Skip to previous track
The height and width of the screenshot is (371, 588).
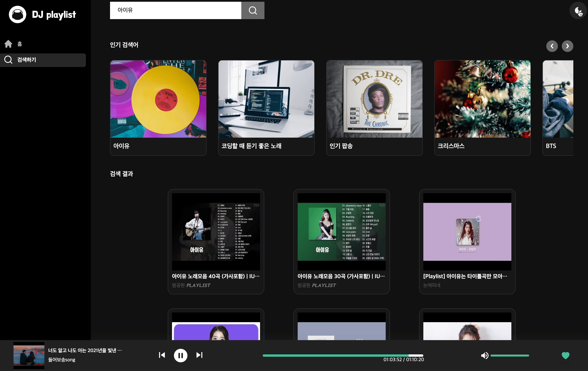coord(162,355)
